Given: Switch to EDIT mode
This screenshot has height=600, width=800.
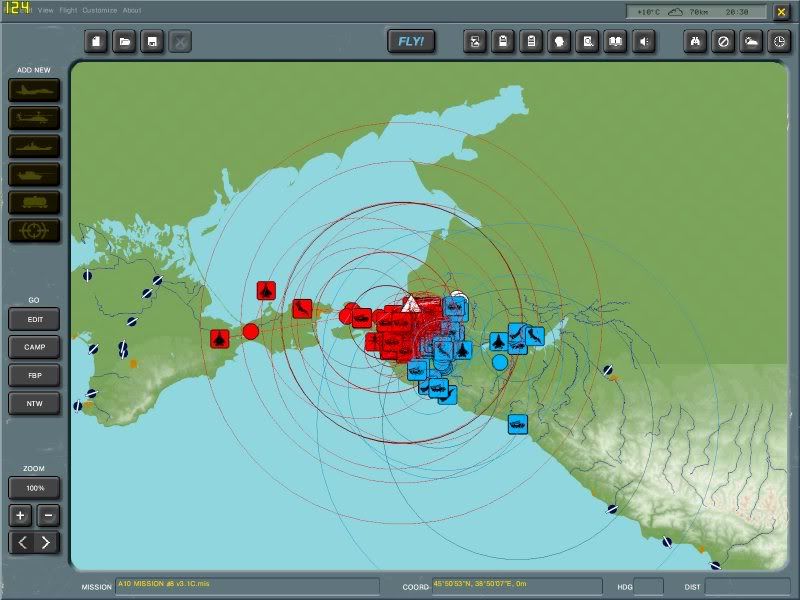Looking at the screenshot, I should pyautogui.click(x=35, y=319).
